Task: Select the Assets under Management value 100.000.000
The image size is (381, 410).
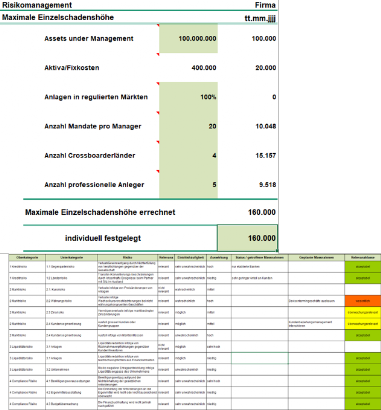Action: pos(188,38)
